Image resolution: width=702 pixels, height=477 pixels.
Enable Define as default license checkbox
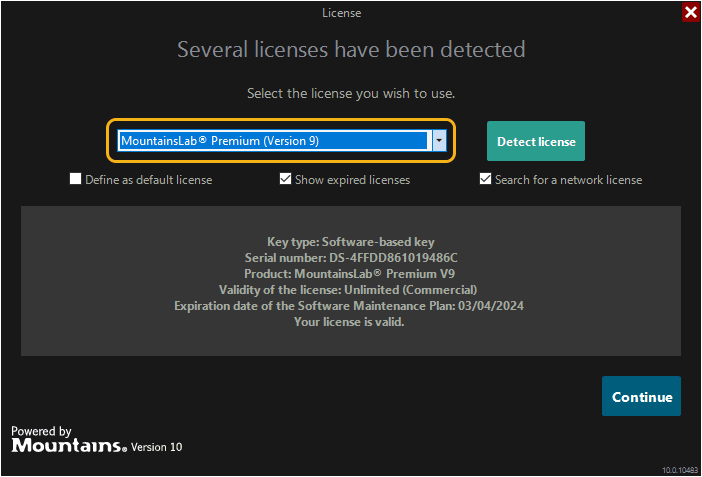76,179
